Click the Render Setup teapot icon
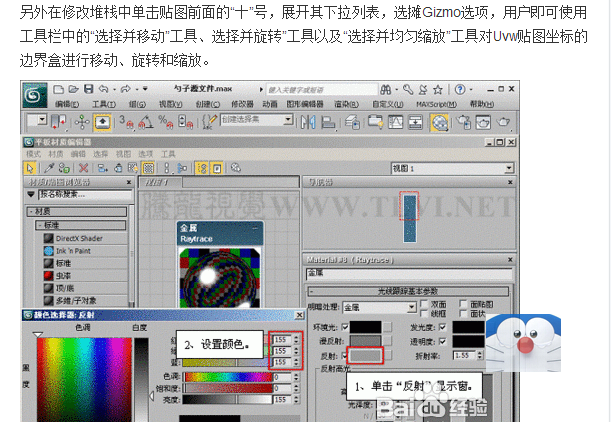The height and width of the screenshot is (422, 611). point(463,122)
